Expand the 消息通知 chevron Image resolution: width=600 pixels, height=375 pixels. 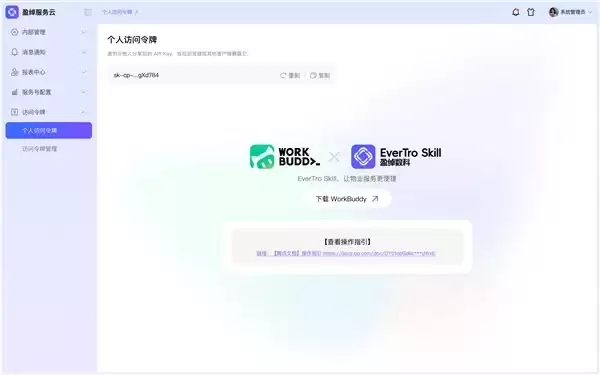click(x=84, y=52)
